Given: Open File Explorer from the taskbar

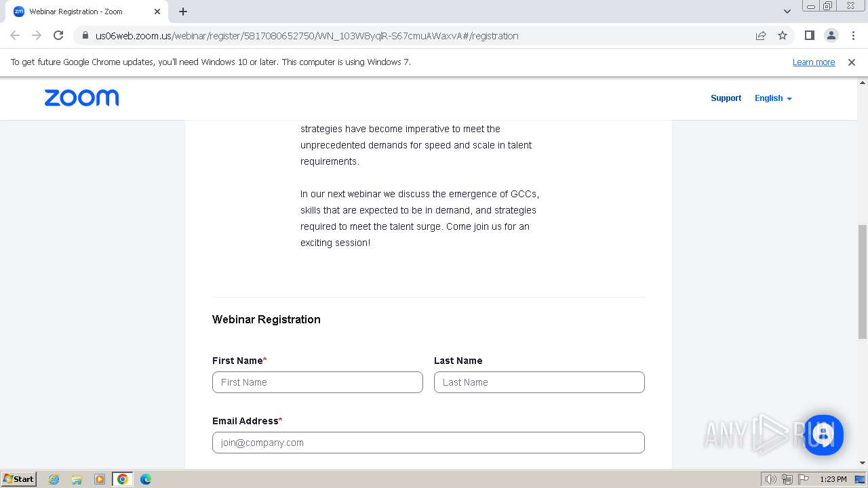Looking at the screenshot, I should pos(77,479).
